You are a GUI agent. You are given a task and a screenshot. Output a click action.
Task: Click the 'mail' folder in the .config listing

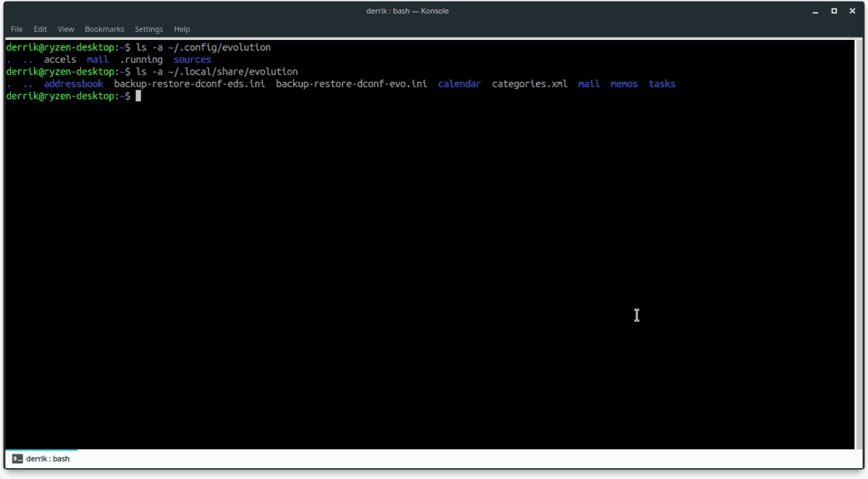(x=97, y=59)
